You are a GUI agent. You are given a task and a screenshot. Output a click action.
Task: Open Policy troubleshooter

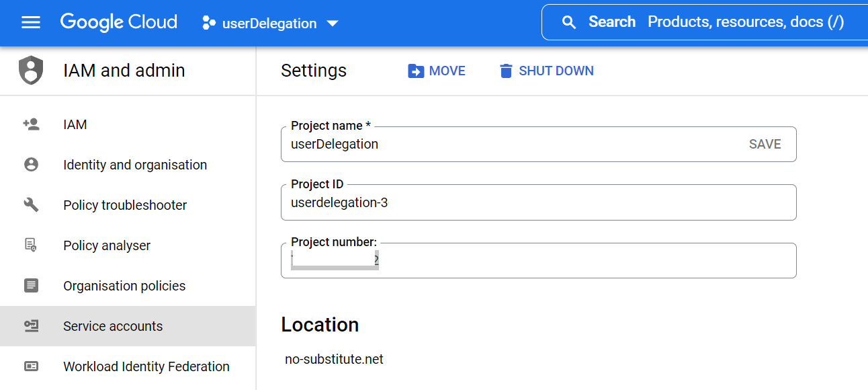[x=128, y=205]
